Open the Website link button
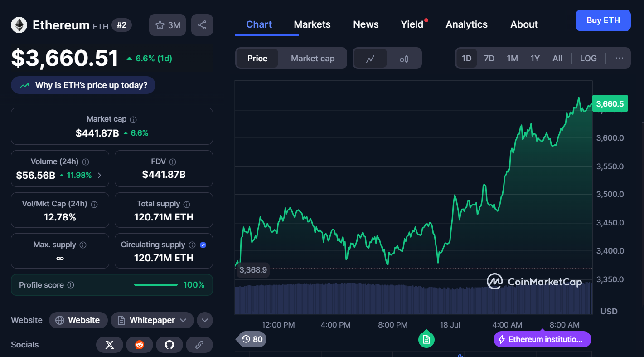 point(78,320)
